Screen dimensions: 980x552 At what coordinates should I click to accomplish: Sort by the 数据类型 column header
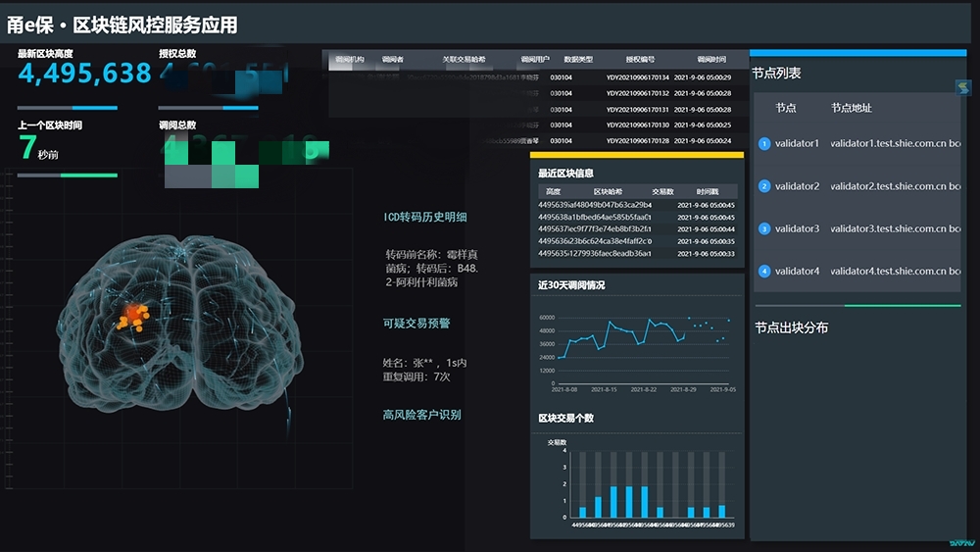(578, 60)
